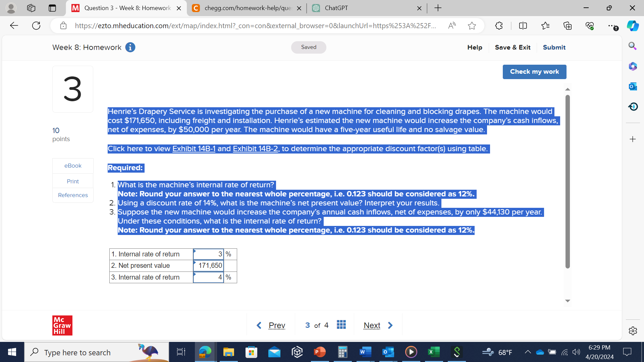The height and width of the screenshot is (362, 644).
Task: Open browser Collections icon
Action: 568,25
